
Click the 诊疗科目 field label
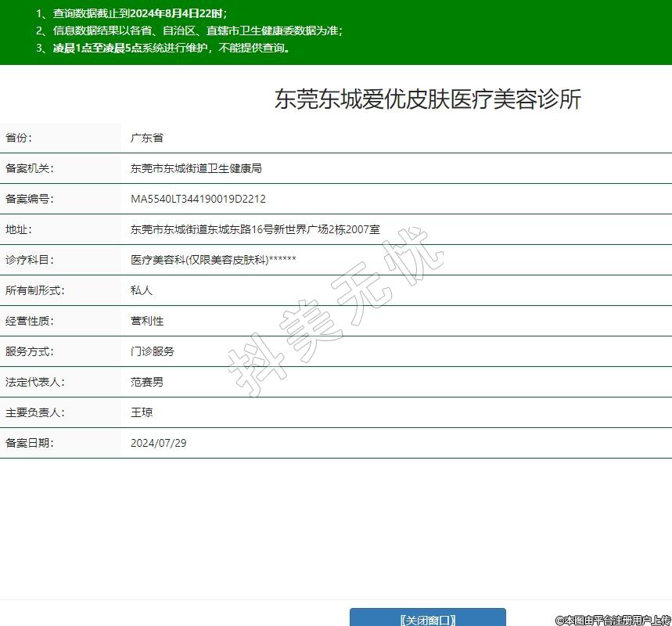pos(30,260)
